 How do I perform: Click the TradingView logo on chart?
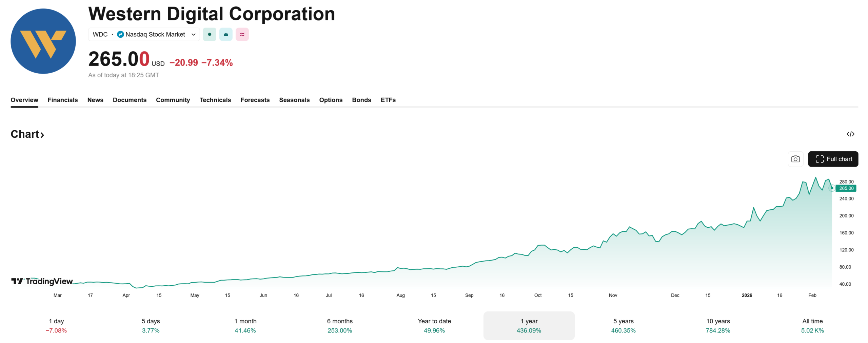[42, 281]
